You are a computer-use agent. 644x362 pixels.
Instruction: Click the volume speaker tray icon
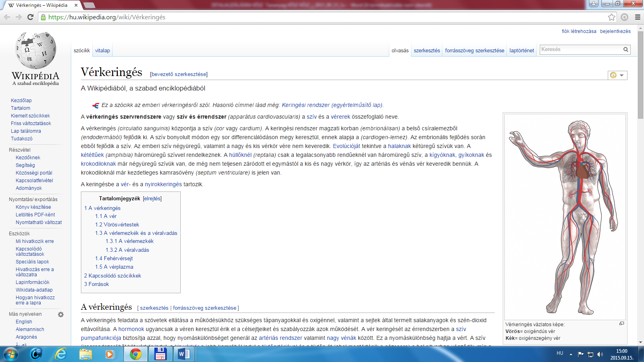(600, 354)
